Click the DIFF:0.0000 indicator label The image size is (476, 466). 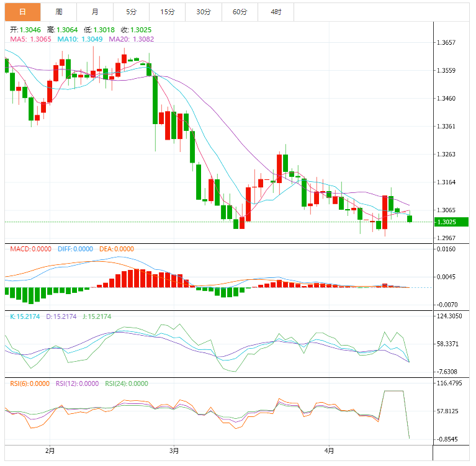click(x=75, y=249)
